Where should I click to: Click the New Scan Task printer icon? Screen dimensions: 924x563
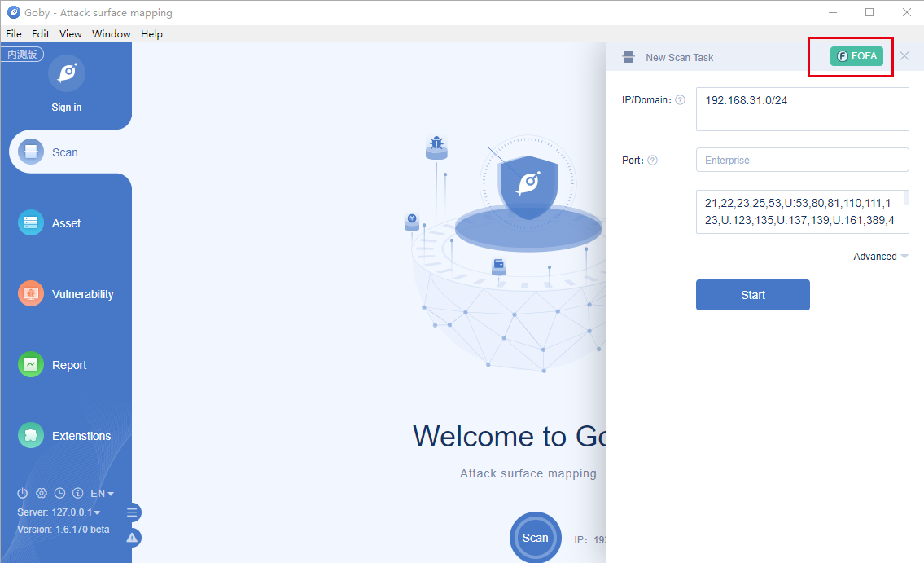click(x=628, y=57)
